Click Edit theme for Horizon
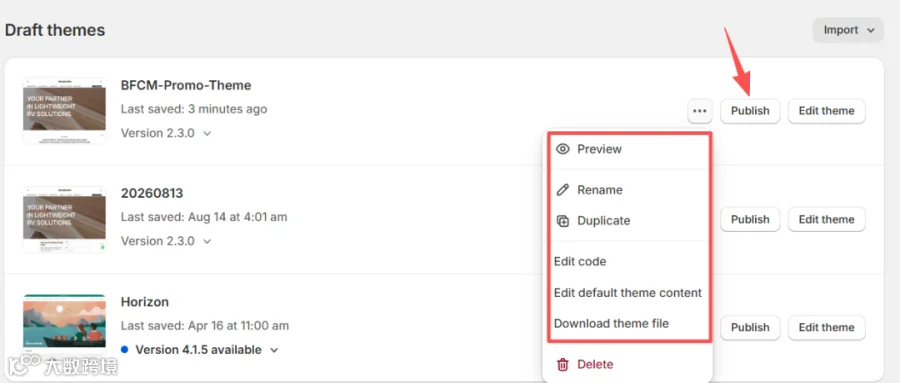This screenshot has width=900, height=383. (x=827, y=327)
